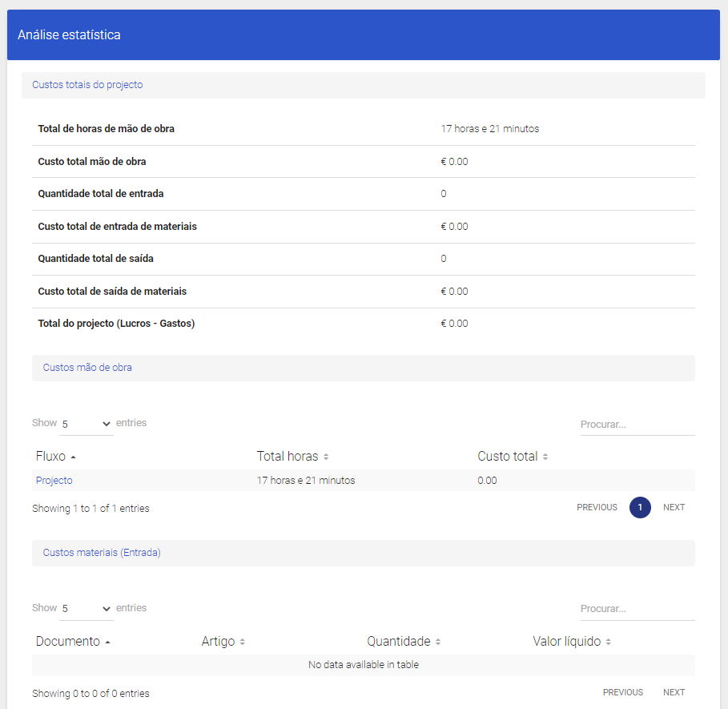Sort the Valor líquido column
The height and width of the screenshot is (709, 728).
(x=608, y=642)
